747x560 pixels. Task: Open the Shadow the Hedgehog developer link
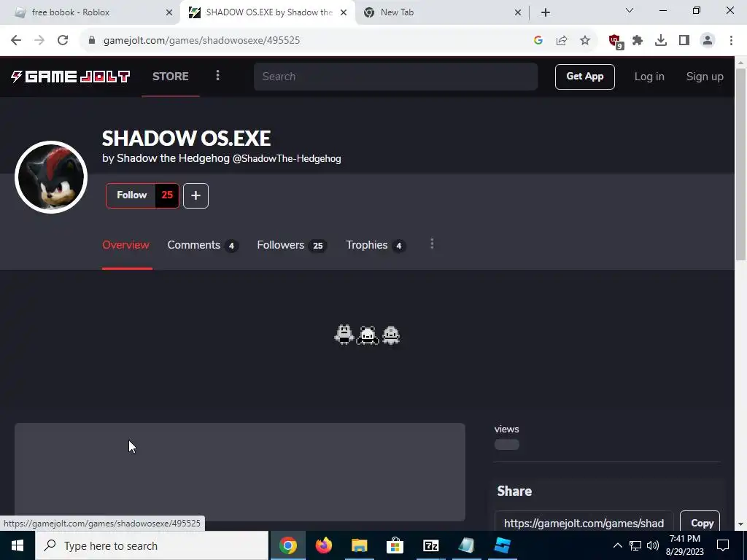click(x=174, y=158)
